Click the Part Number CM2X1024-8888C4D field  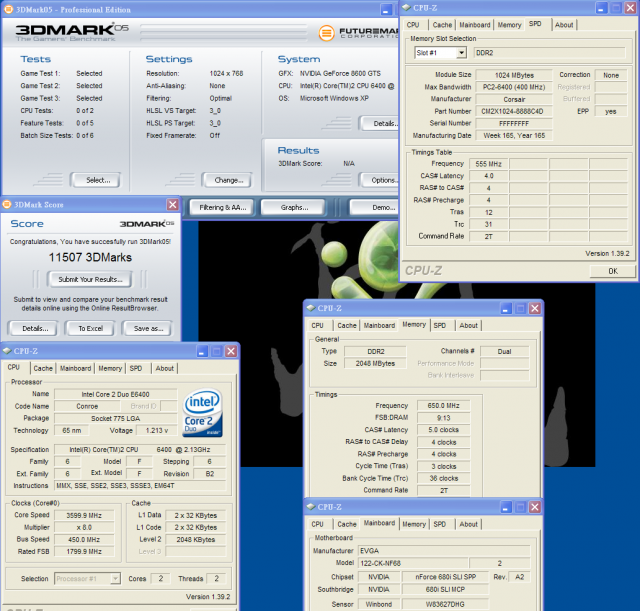[x=514, y=111]
